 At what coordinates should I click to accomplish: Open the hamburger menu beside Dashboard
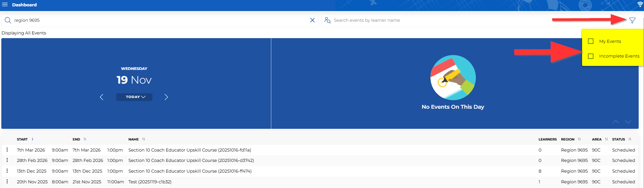point(5,5)
